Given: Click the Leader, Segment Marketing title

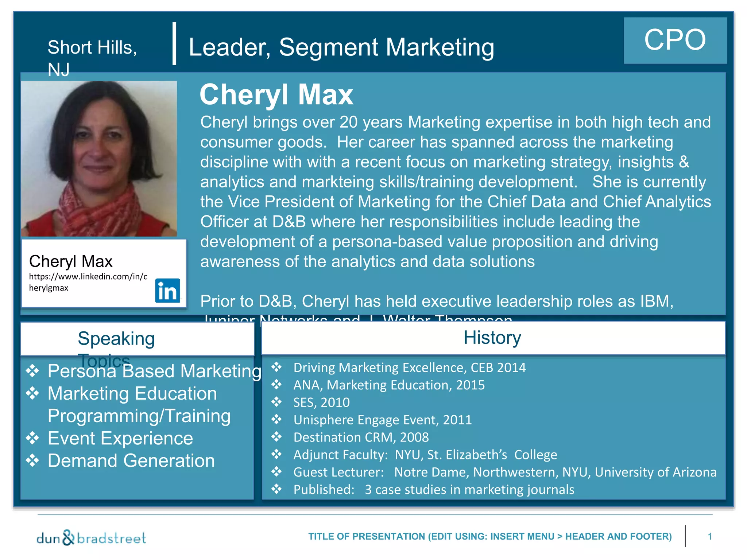Looking at the screenshot, I should pos(341,47).
